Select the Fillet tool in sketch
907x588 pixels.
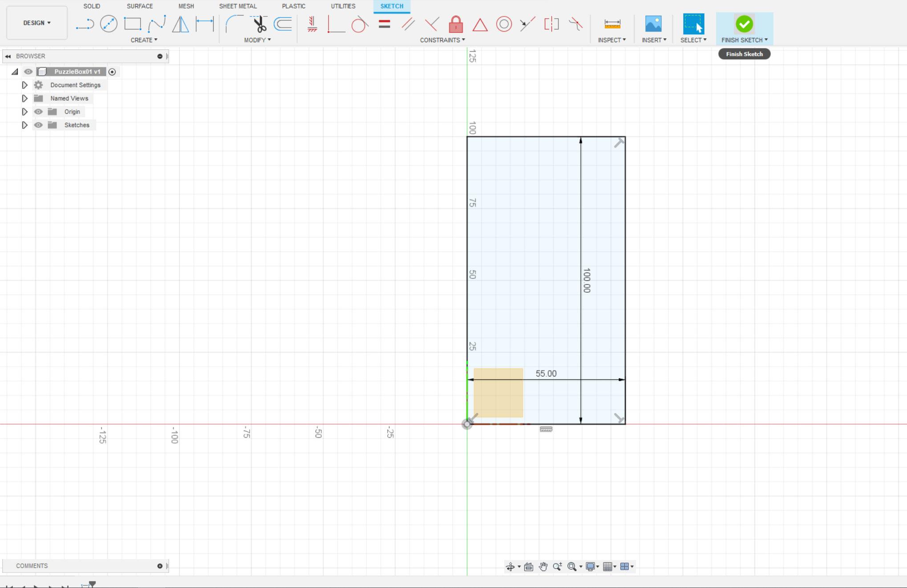click(x=233, y=24)
